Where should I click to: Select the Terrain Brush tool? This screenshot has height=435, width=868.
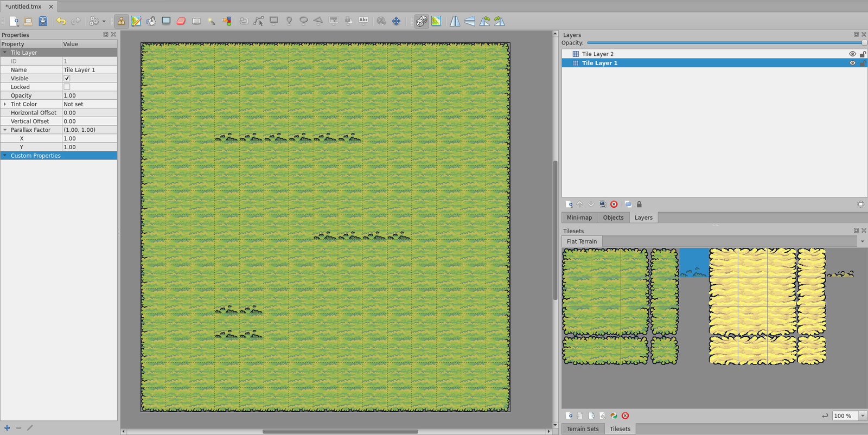pyautogui.click(x=136, y=21)
